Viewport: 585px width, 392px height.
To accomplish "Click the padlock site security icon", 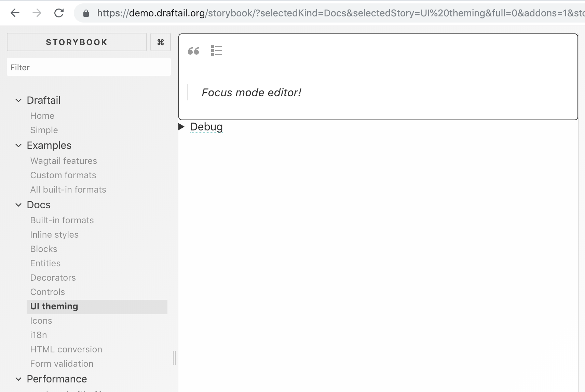I will [86, 13].
